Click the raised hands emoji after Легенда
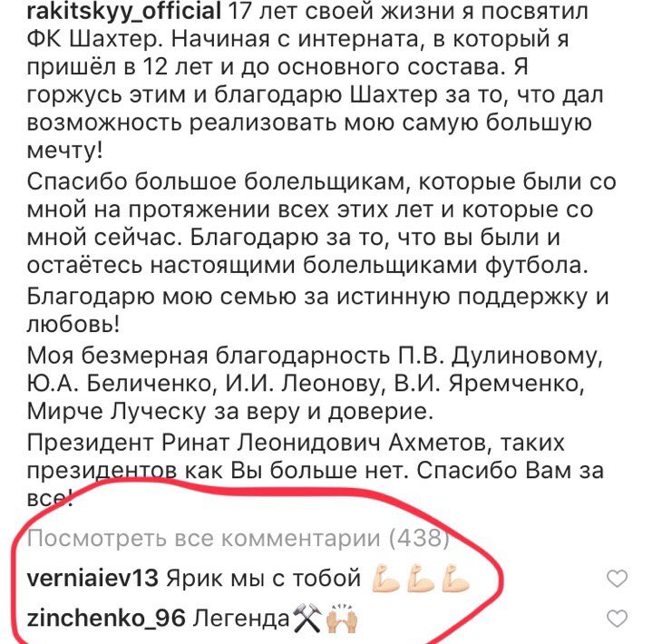 [x=342, y=619]
